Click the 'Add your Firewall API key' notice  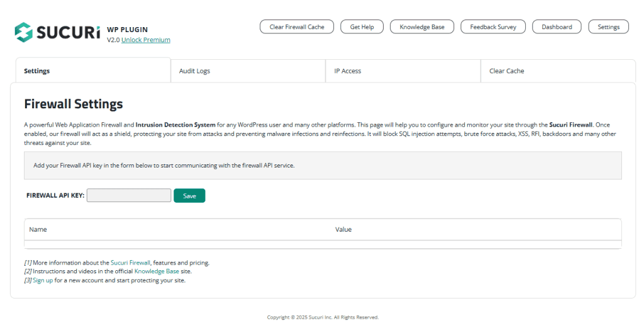[323, 166]
